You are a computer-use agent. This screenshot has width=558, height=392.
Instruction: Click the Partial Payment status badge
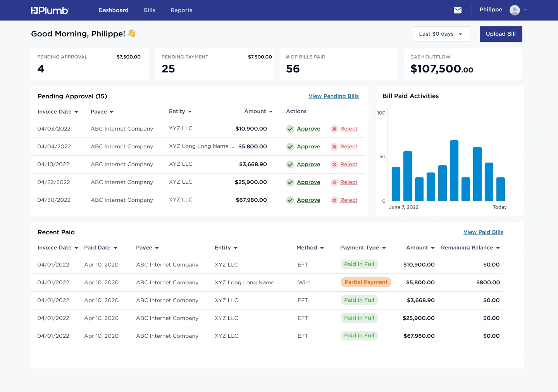(366, 282)
